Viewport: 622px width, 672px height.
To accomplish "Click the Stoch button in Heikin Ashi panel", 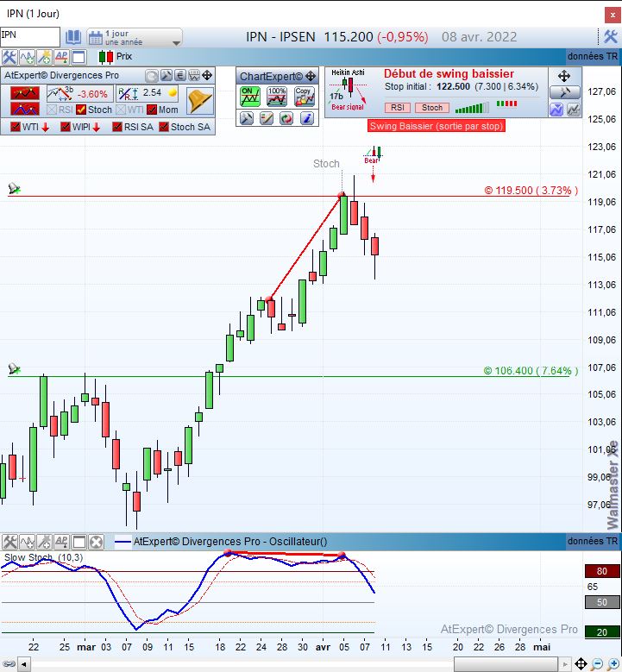I will coord(432,108).
